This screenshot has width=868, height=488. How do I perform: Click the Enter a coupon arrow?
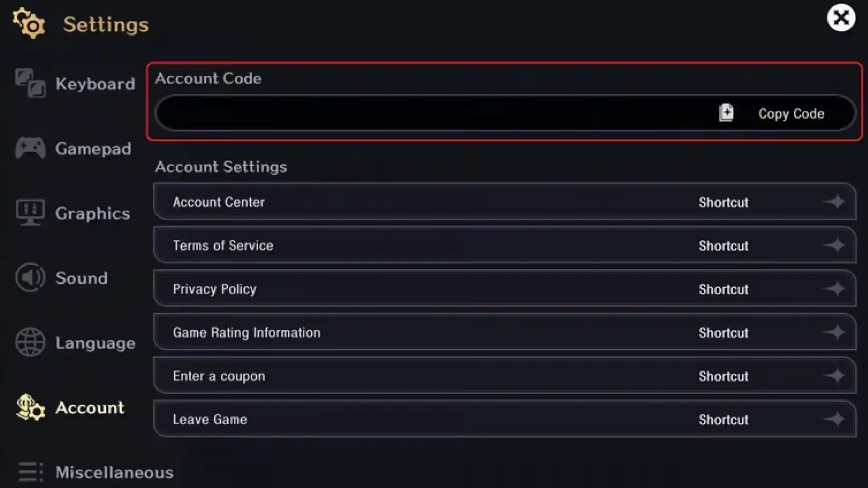pos(835,376)
